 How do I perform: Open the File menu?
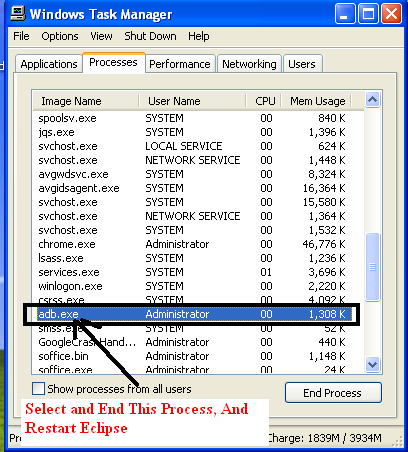[x=21, y=36]
